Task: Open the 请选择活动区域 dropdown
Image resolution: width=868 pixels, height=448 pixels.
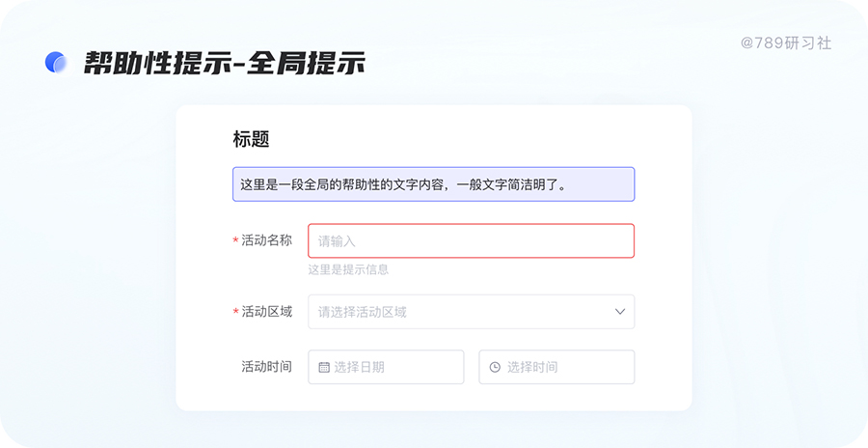Action: click(x=463, y=312)
